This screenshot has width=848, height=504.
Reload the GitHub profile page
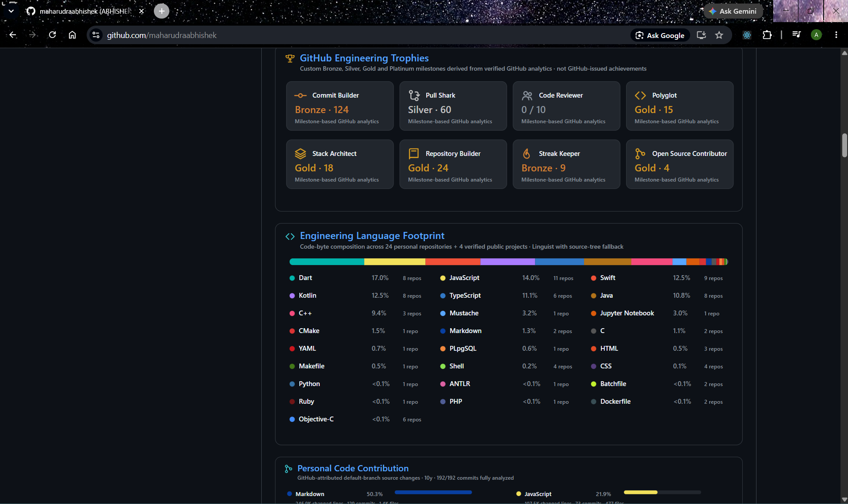click(x=52, y=35)
